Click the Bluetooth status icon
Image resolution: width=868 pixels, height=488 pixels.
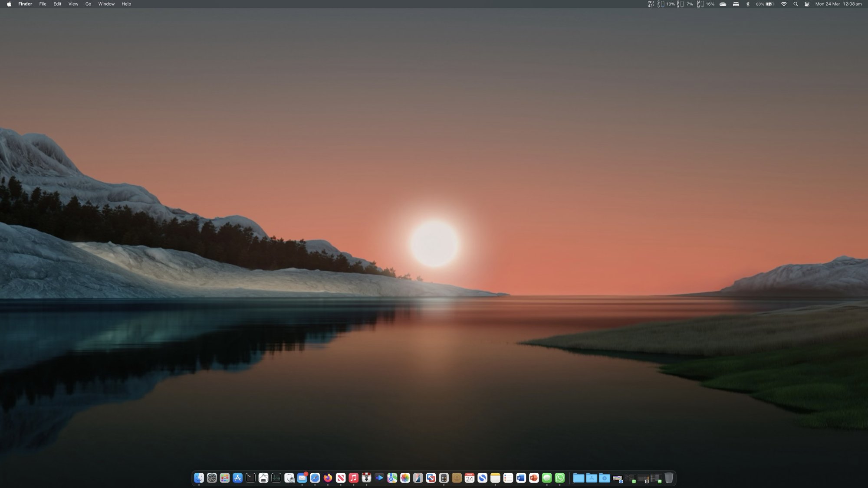tap(748, 4)
